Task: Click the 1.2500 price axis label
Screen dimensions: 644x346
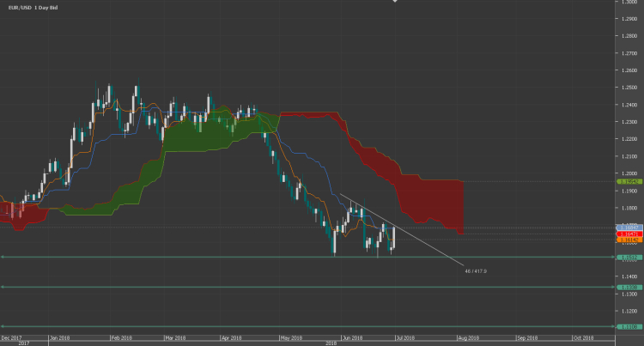Action: tap(629, 88)
